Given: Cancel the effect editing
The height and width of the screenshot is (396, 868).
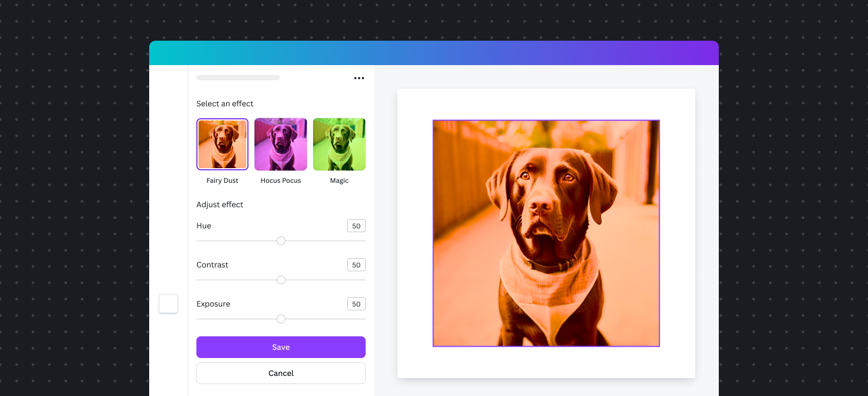Looking at the screenshot, I should click(281, 373).
